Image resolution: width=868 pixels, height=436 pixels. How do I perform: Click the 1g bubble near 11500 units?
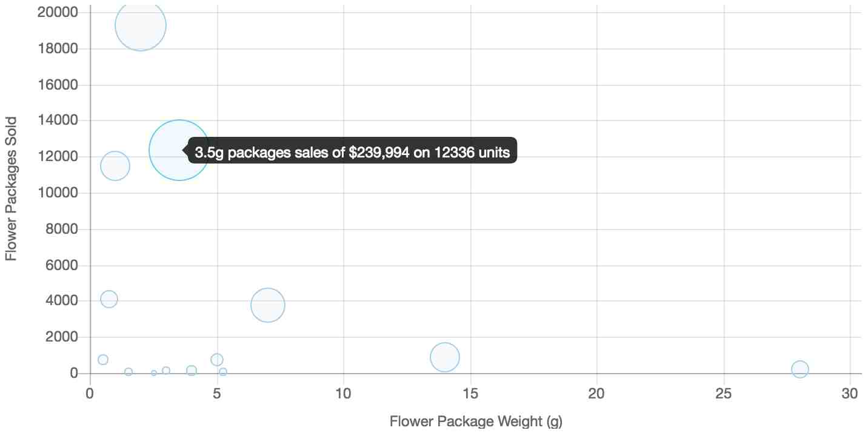[115, 166]
